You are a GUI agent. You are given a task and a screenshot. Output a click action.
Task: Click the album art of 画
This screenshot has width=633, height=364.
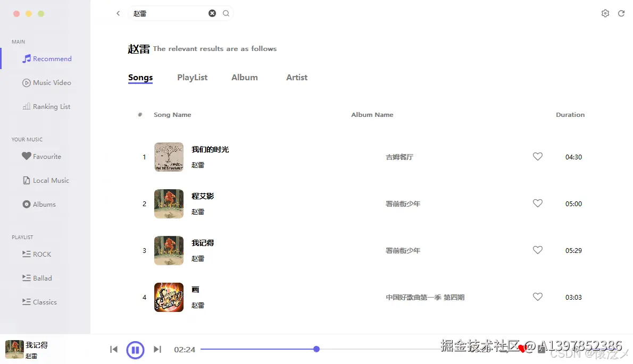click(x=169, y=297)
